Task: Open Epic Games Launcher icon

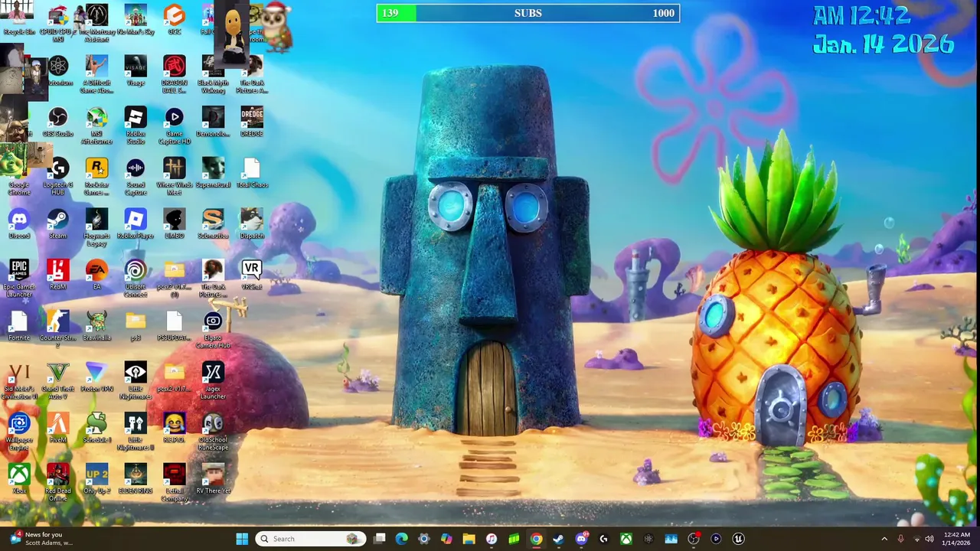Action: (19, 279)
